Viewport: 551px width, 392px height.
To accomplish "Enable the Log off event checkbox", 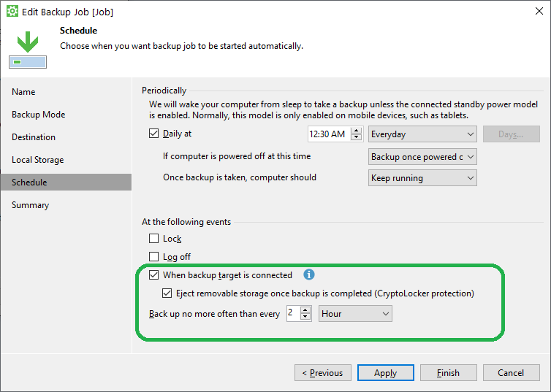I will click(x=153, y=257).
